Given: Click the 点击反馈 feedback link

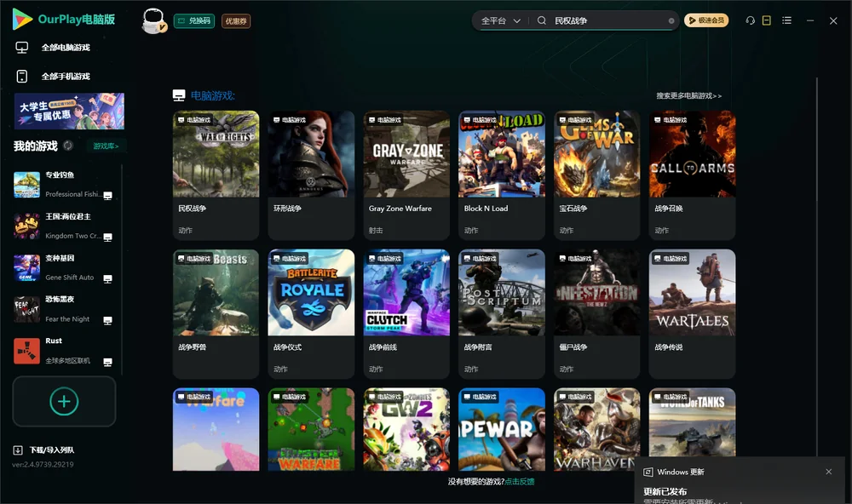Looking at the screenshot, I should (520, 482).
